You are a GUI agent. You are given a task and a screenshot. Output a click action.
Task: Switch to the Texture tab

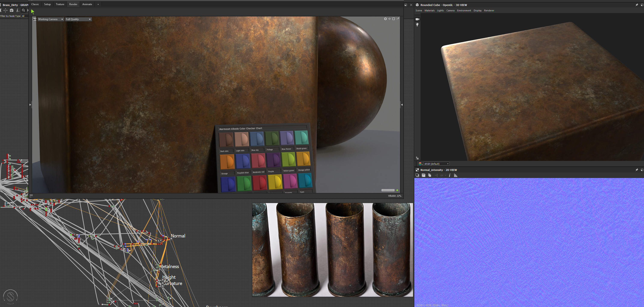click(60, 4)
